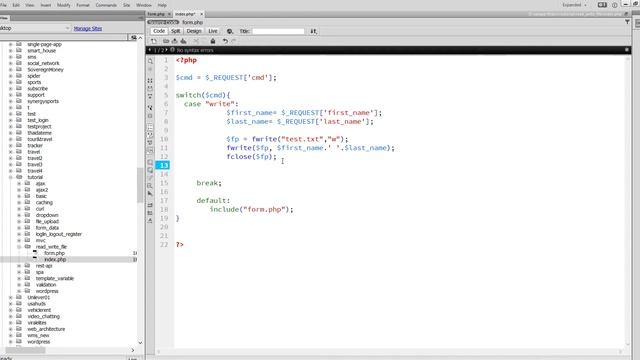Open the Commands menu

(106, 5)
